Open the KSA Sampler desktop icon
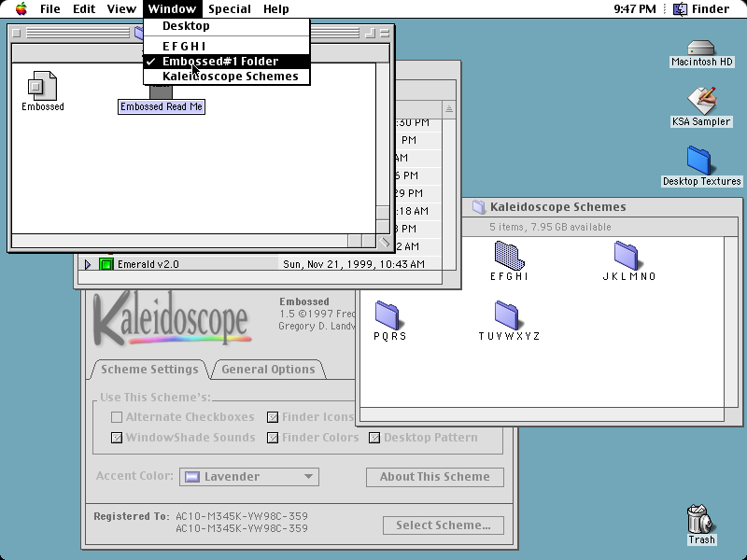The height and width of the screenshot is (560, 747). coord(701,100)
